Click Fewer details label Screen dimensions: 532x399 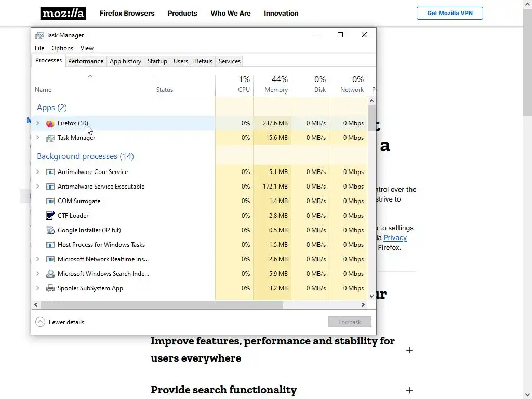pyautogui.click(x=66, y=322)
